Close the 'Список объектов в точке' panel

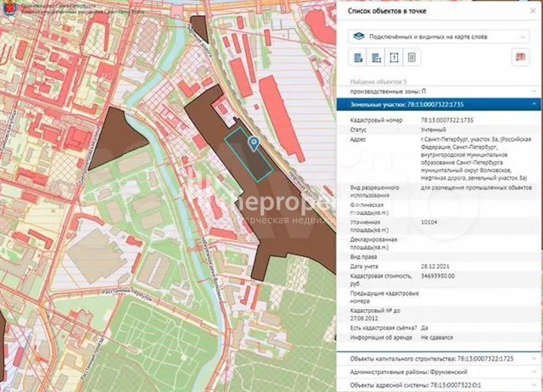[531, 10]
